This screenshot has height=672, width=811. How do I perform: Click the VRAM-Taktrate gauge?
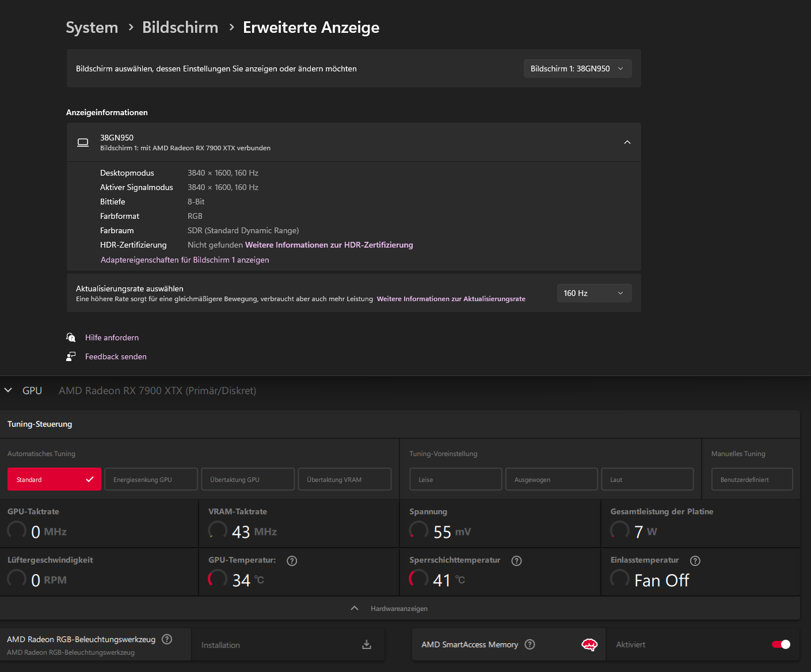pyautogui.click(x=218, y=530)
